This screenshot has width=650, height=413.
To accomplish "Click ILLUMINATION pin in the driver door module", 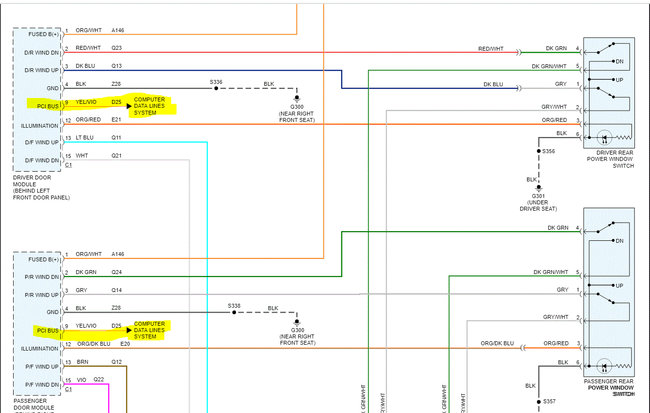I will 40,126.
